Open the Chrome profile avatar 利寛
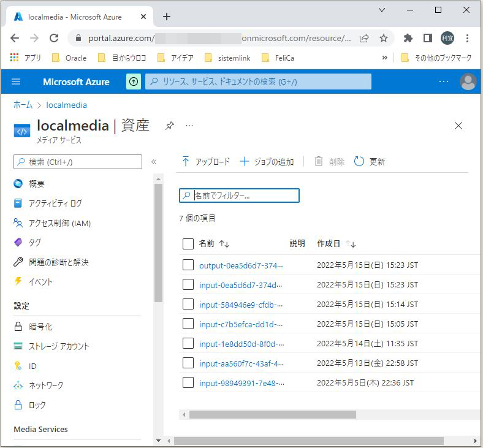 tap(447, 38)
